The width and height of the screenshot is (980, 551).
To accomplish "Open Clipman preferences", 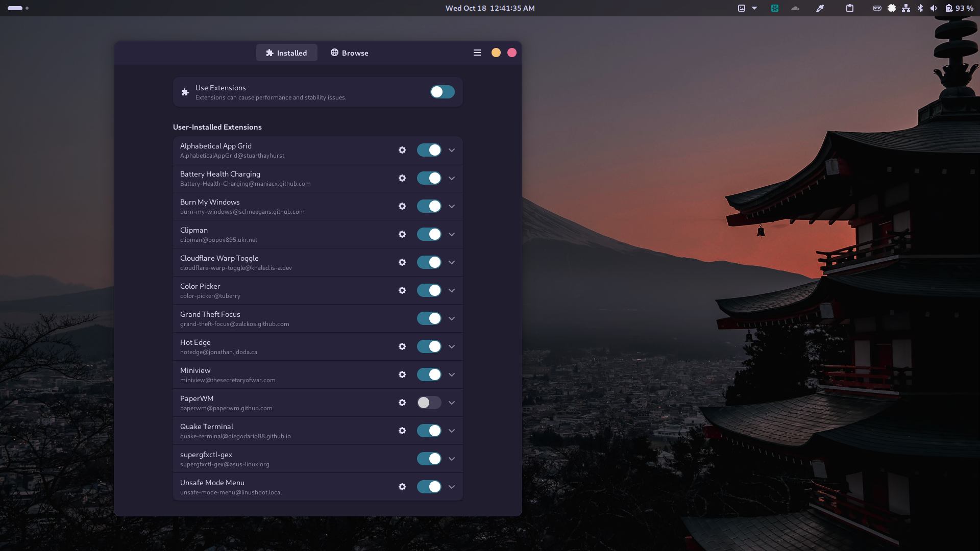I will pyautogui.click(x=402, y=234).
